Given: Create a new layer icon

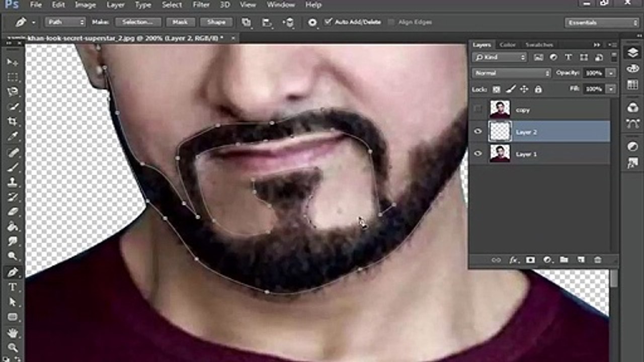Looking at the screenshot, I should point(581,260).
